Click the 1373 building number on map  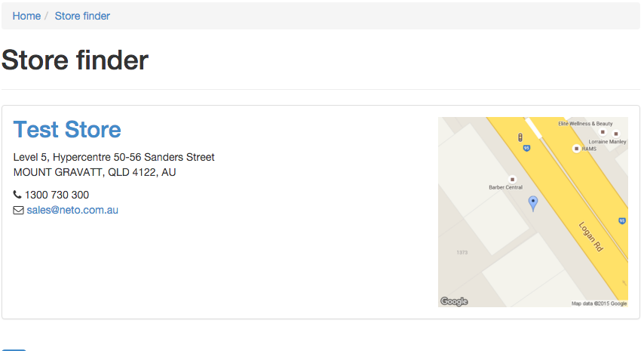click(x=463, y=252)
